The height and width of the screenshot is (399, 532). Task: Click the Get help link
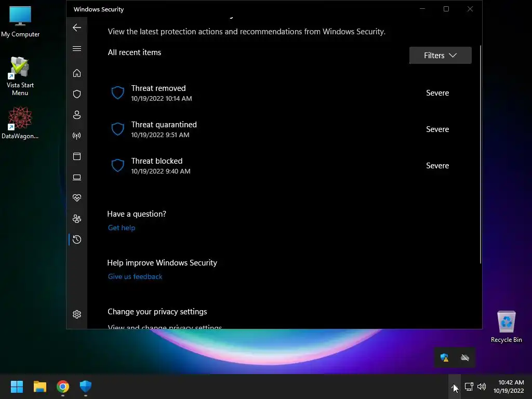[x=122, y=228]
